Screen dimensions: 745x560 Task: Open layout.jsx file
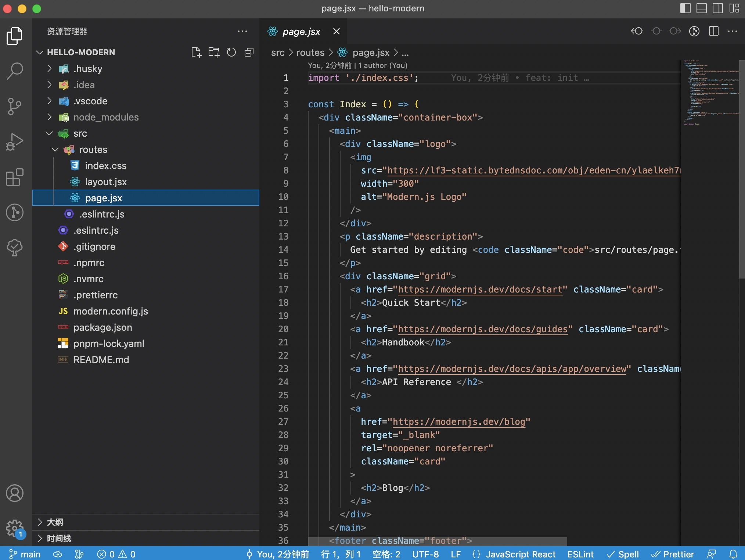pyautogui.click(x=146, y=182)
